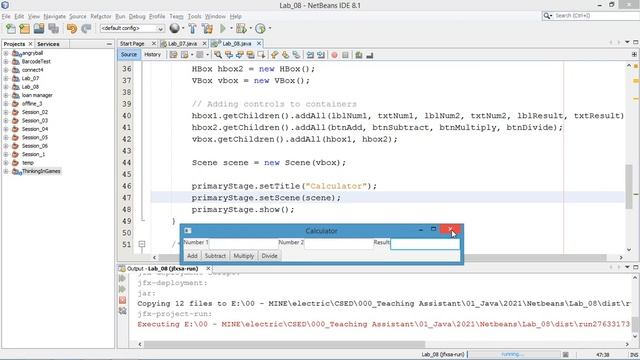Toggle Bookmark icon in editor toolbar
This screenshot has height=360, width=640.
coord(296,55)
